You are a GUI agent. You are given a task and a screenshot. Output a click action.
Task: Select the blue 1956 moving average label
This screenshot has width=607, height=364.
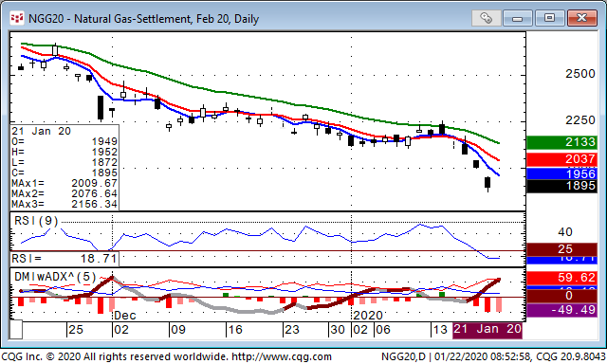point(561,173)
